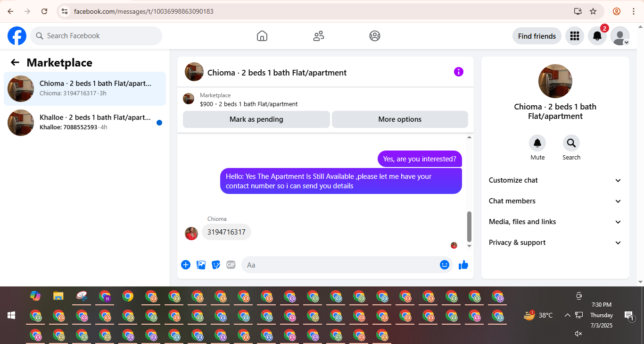
Task: Click the 'Yes, are you interested?' message
Action: (420, 159)
